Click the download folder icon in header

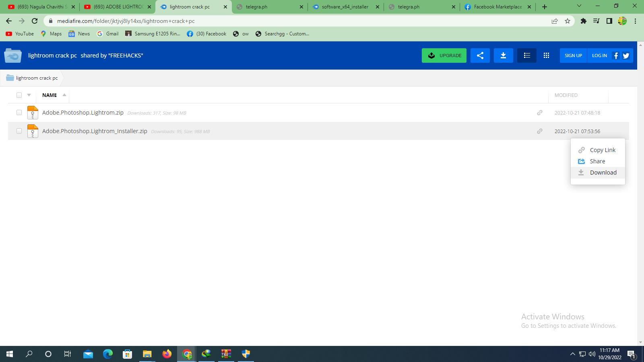[503, 56]
